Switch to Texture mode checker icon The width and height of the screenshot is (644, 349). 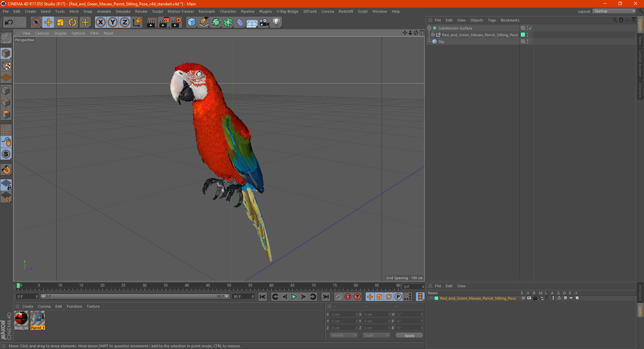(6, 66)
